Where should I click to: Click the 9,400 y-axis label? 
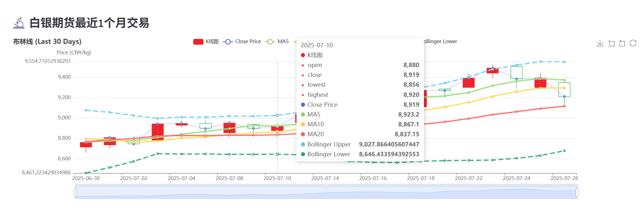coord(64,77)
